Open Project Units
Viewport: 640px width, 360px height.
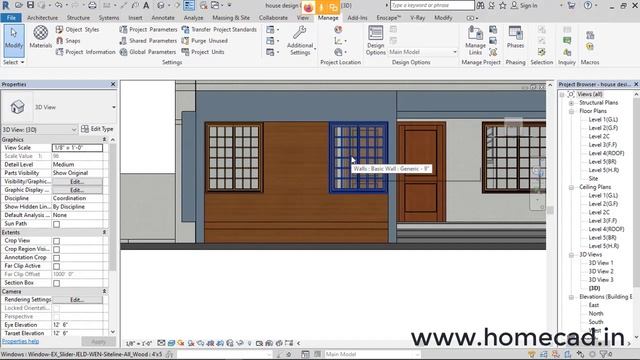coord(203,52)
